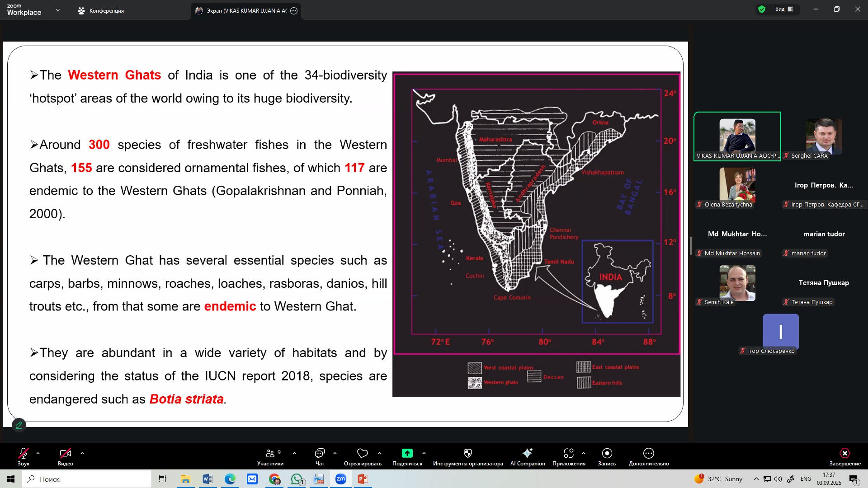
Task: Open the View layout button
Action: [783, 9]
